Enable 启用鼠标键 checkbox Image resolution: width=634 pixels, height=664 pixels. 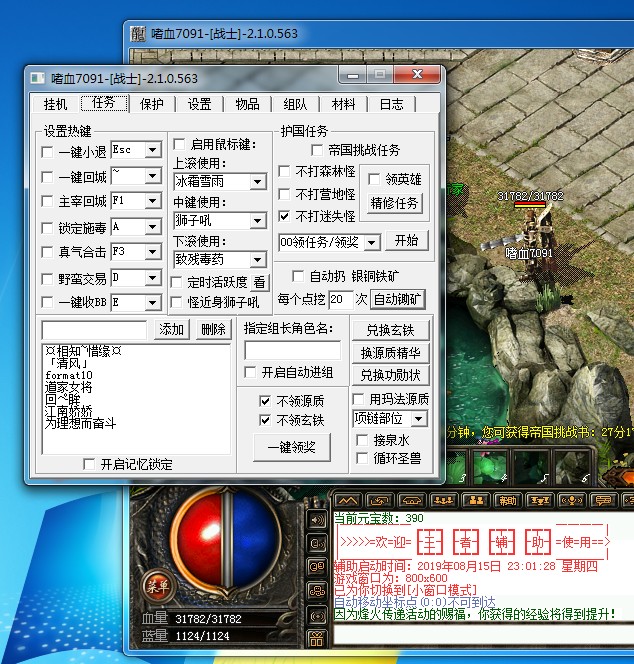coord(179,144)
